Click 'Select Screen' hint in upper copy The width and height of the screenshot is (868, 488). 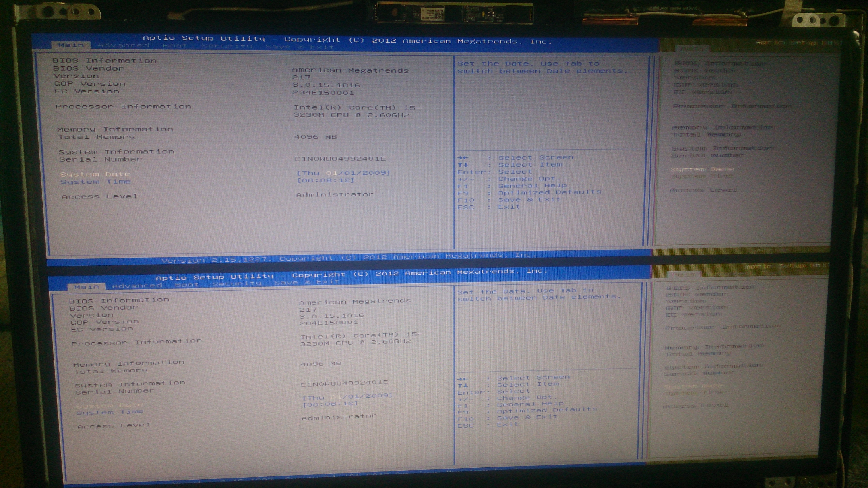pyautogui.click(x=536, y=157)
